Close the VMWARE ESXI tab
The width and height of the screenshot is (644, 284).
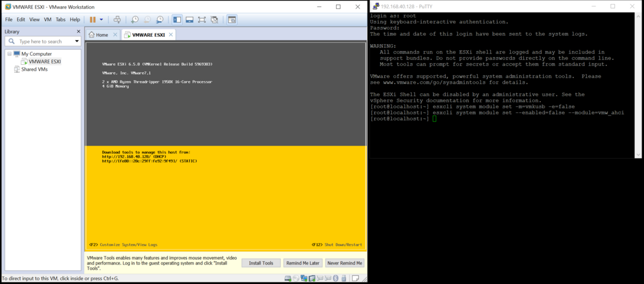(171, 35)
